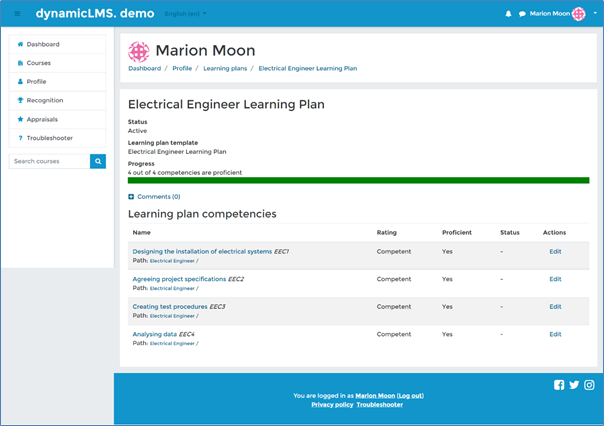Open the English (en) language dropdown
The height and width of the screenshot is (426, 604).
(x=185, y=14)
